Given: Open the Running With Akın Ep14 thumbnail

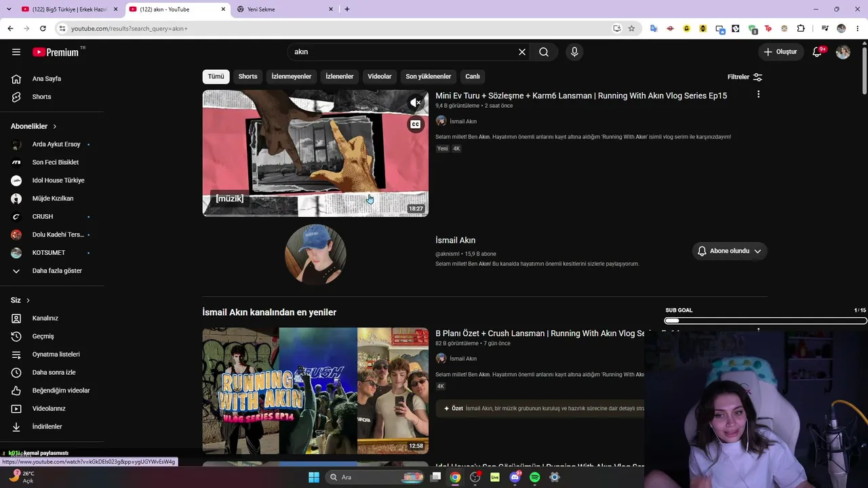Looking at the screenshot, I should click(315, 391).
